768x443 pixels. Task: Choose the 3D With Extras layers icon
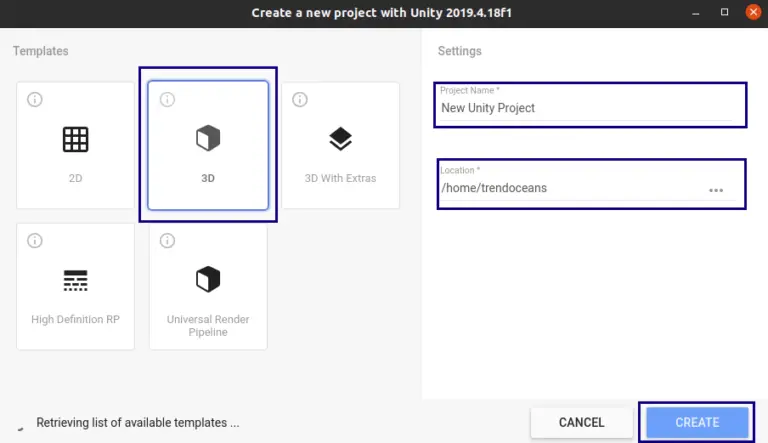pos(340,139)
